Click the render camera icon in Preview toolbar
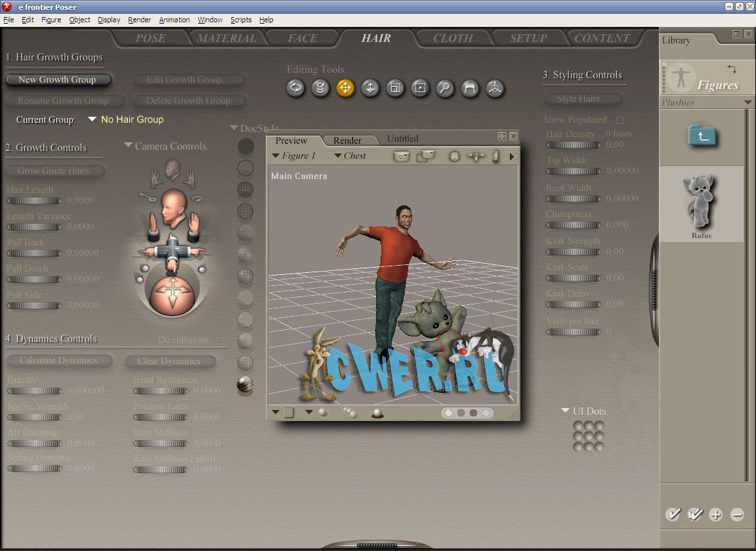Viewport: 756px width, 551px height. pyautogui.click(x=401, y=156)
